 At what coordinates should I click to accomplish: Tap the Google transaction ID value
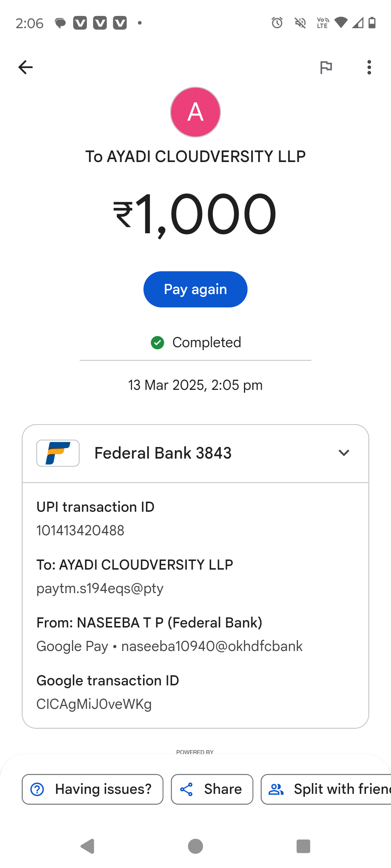[x=94, y=704]
